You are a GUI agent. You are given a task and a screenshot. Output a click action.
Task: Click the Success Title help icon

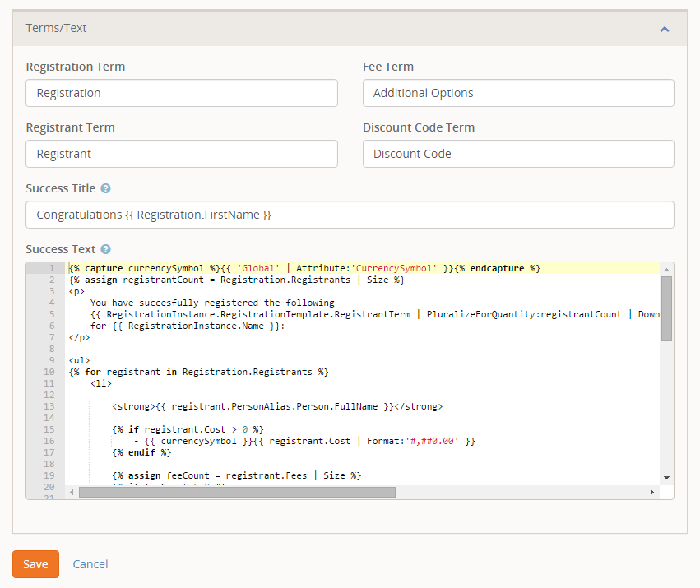(x=105, y=188)
